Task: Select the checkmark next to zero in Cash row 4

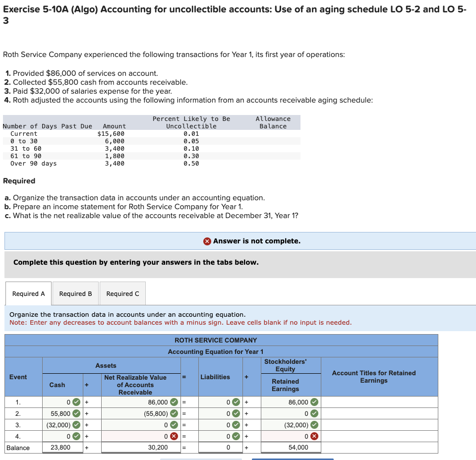Action: coord(76,436)
